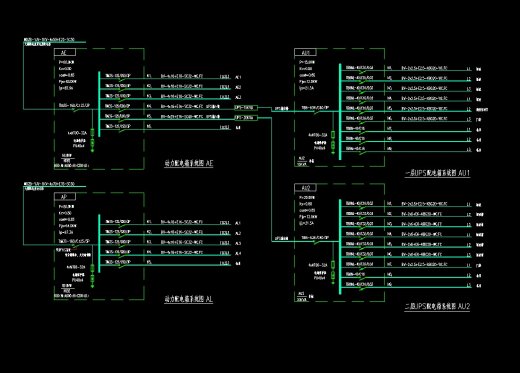Select the UPS diagram title ending in AU1
Screen dimensions: 520x373
click(437, 173)
